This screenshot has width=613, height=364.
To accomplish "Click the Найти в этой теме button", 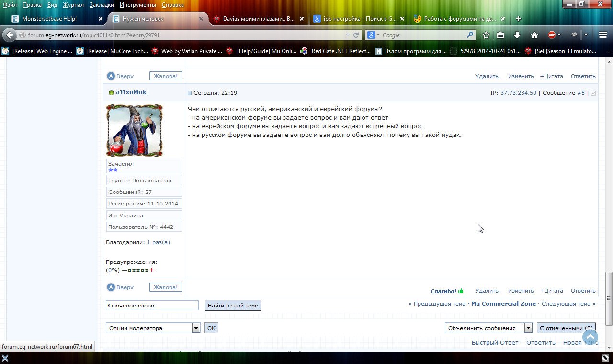I will (x=233, y=305).
